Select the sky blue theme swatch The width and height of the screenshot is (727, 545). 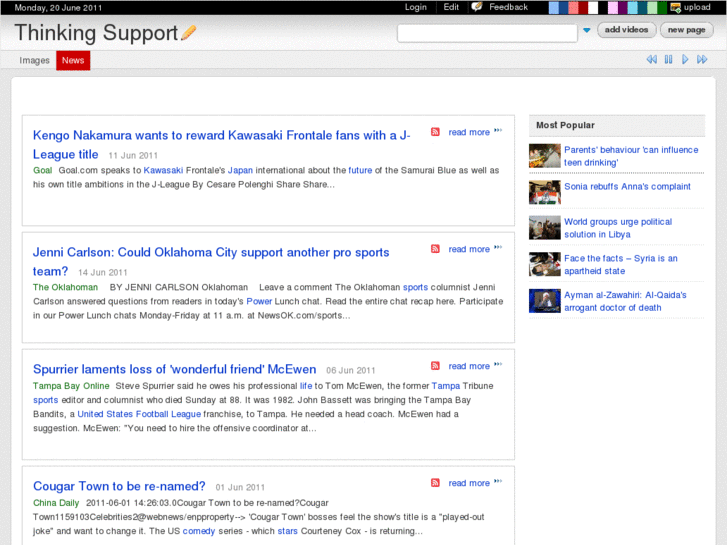pyautogui.click(x=632, y=7)
